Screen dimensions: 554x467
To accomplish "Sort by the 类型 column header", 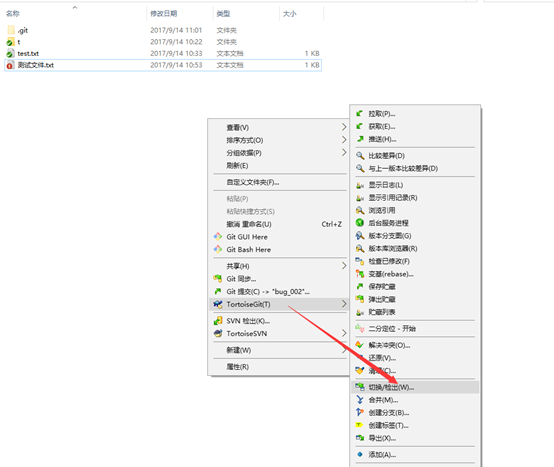I will (x=223, y=13).
